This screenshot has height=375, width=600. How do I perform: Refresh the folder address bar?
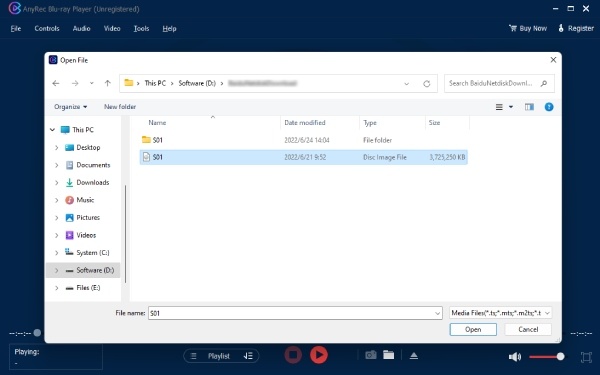427,83
